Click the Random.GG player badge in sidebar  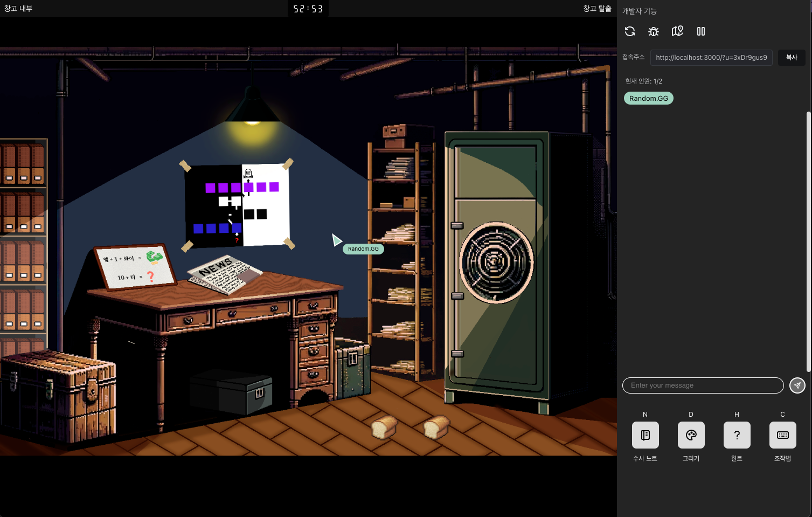[648, 98]
